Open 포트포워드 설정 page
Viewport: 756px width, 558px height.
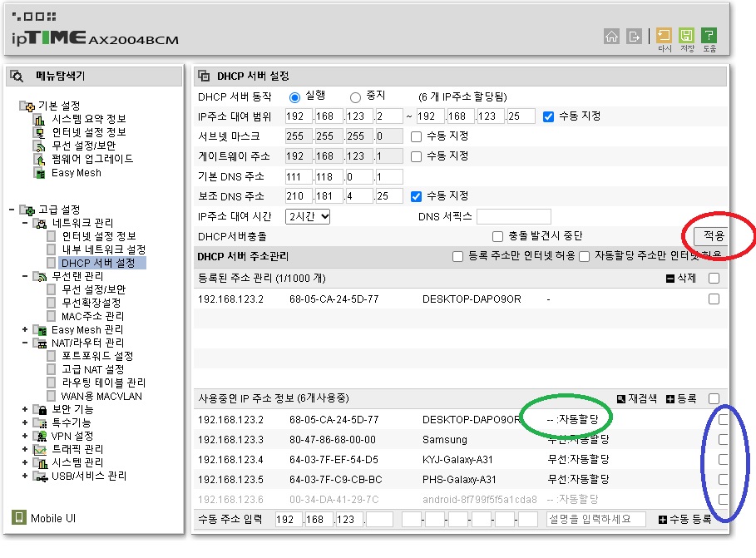click(97, 357)
